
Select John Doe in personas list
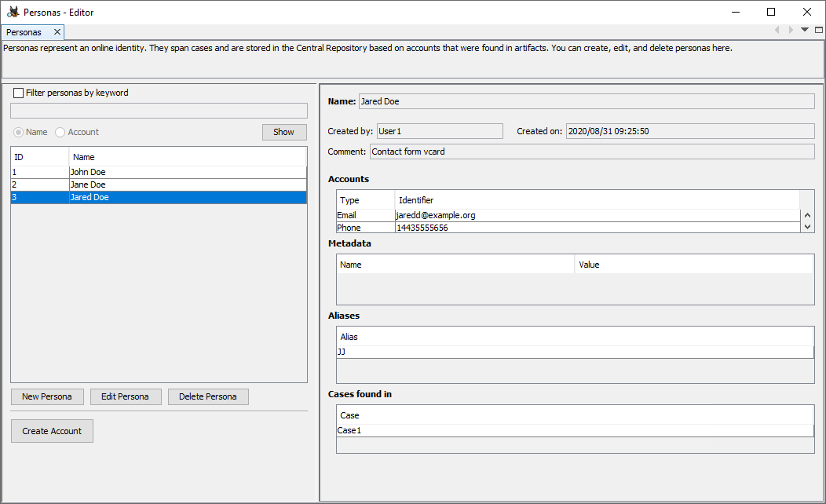(88, 172)
